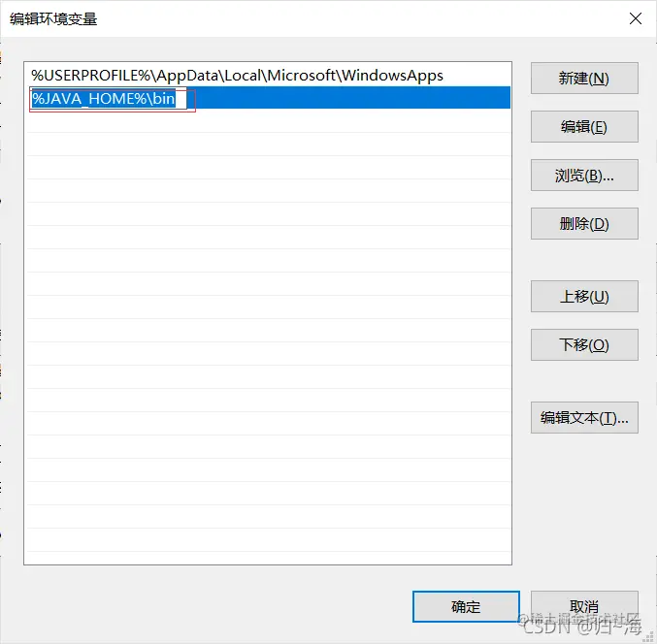This screenshot has height=644, width=657.
Task: Click the bottom-most empty row of the path list
Action: (x=269, y=558)
